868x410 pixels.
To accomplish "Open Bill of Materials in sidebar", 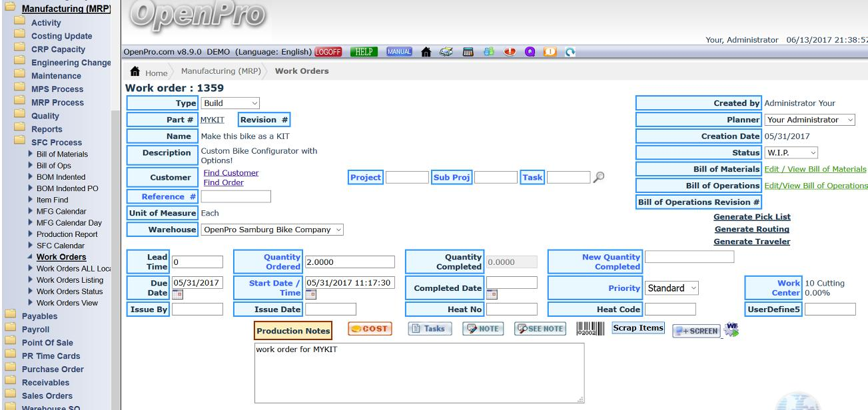I will click(x=61, y=154).
